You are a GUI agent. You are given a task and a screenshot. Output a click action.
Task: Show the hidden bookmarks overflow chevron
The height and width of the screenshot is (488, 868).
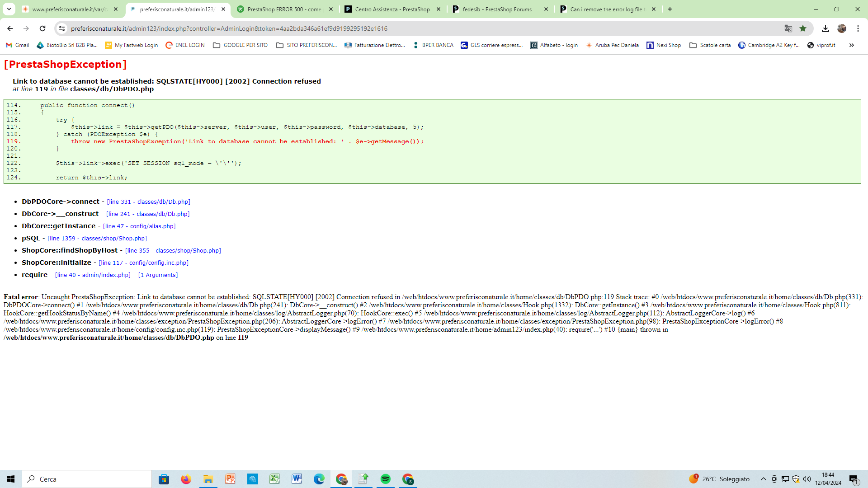(x=852, y=45)
